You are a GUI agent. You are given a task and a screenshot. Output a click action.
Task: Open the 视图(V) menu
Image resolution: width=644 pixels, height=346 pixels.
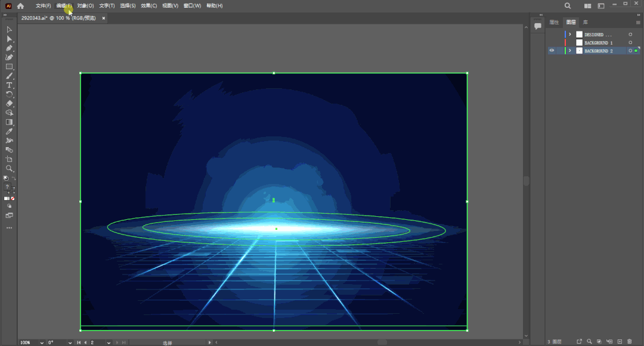pyautogui.click(x=170, y=6)
